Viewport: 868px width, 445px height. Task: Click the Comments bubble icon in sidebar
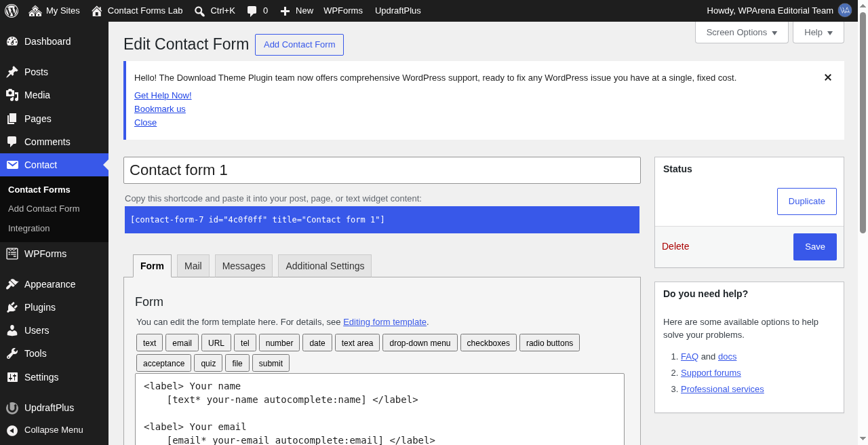(12, 142)
